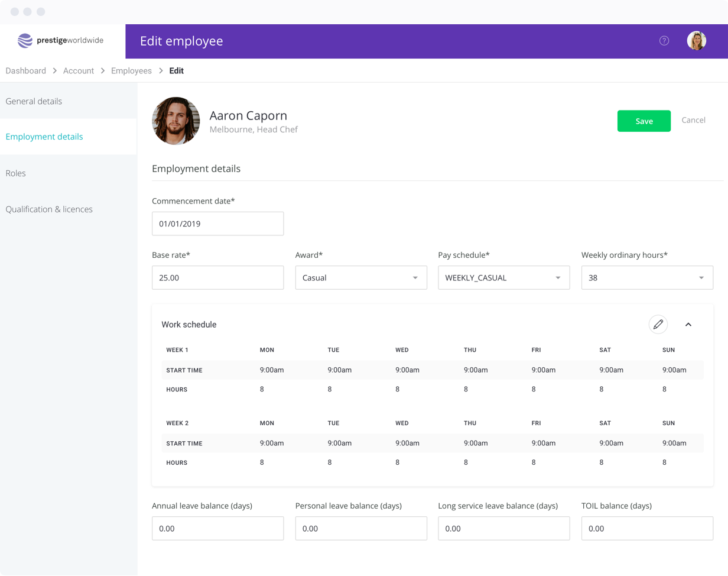Click the pencil edit work schedule icon
This screenshot has height=576, width=728.
pos(658,325)
